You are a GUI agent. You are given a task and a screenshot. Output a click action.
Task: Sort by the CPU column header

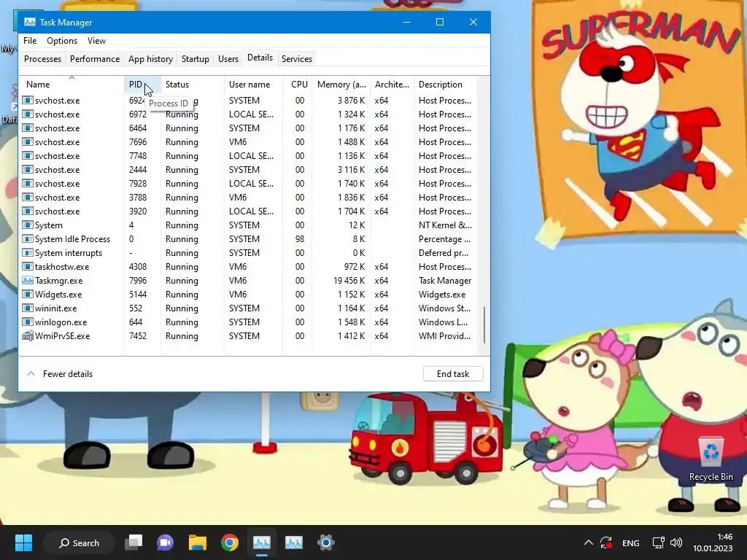point(298,85)
